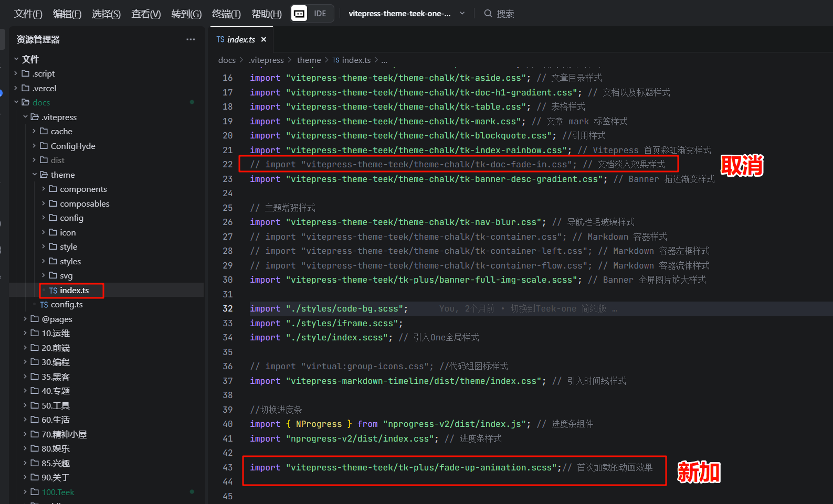Click line number 22 in gutter
Screen dimensions: 833x504
click(x=227, y=164)
